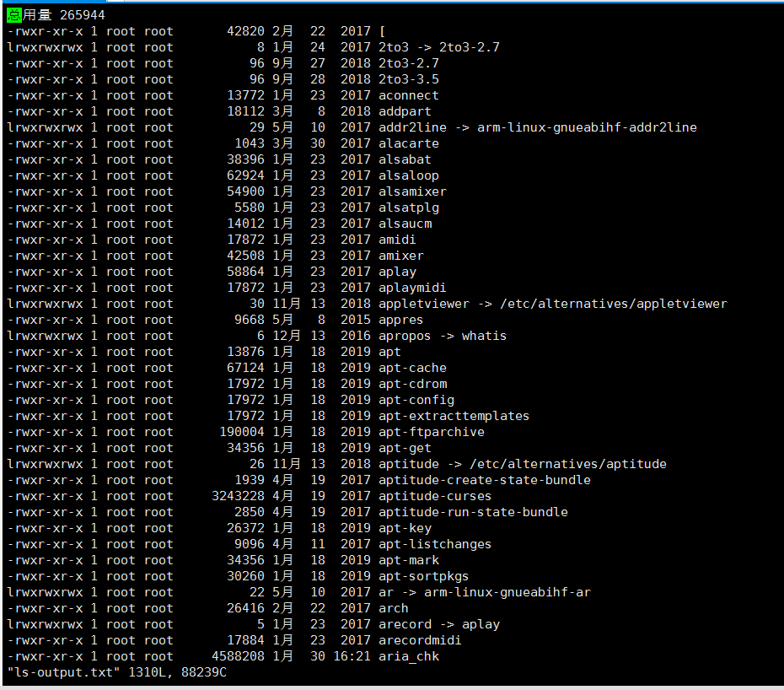Image resolution: width=784 pixels, height=690 pixels.
Task: Select the amidi filename
Action: point(397,240)
